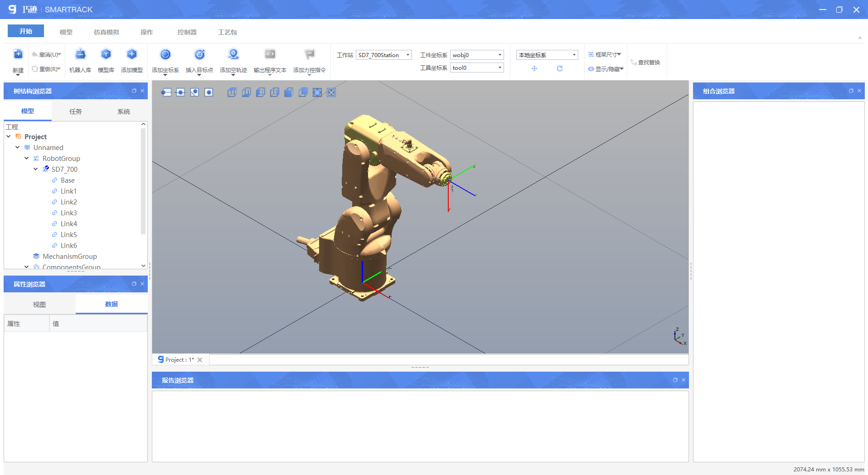This screenshot has width=868, height=475.
Task: Click 重做(R) redo button
Action: click(x=46, y=69)
